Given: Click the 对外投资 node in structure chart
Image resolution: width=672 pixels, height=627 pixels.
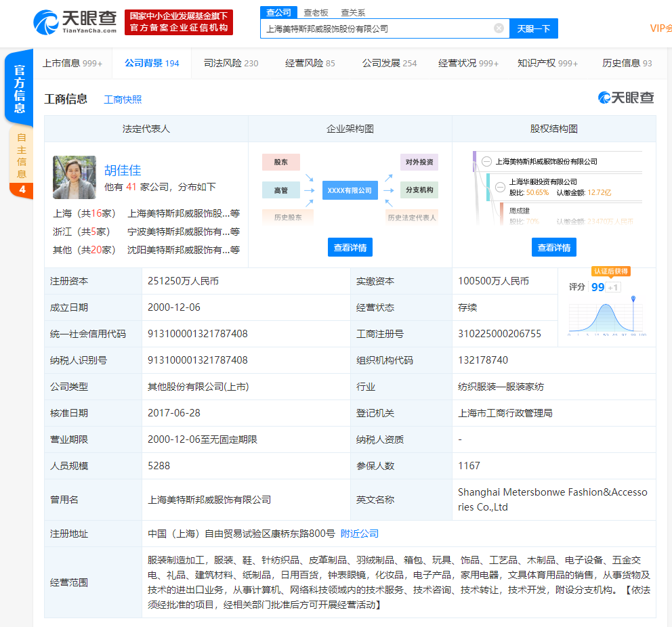Looking at the screenshot, I should pyautogui.click(x=419, y=163).
